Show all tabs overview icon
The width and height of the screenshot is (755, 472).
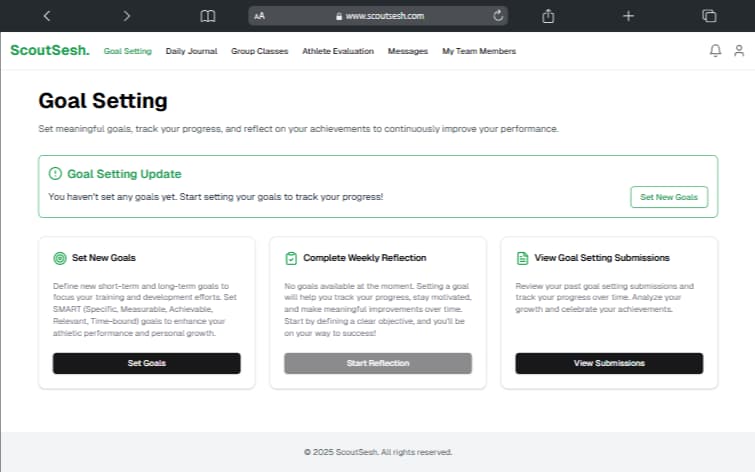tap(709, 16)
